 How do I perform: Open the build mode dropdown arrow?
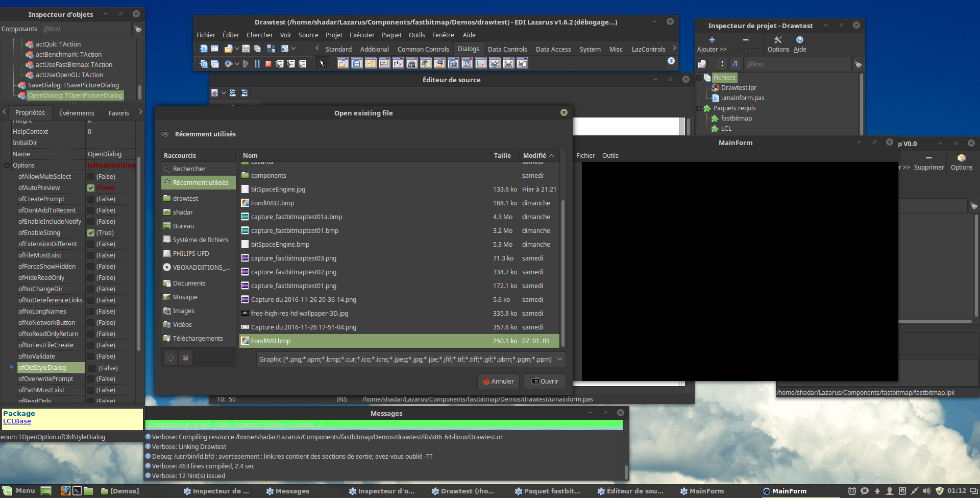(x=237, y=64)
